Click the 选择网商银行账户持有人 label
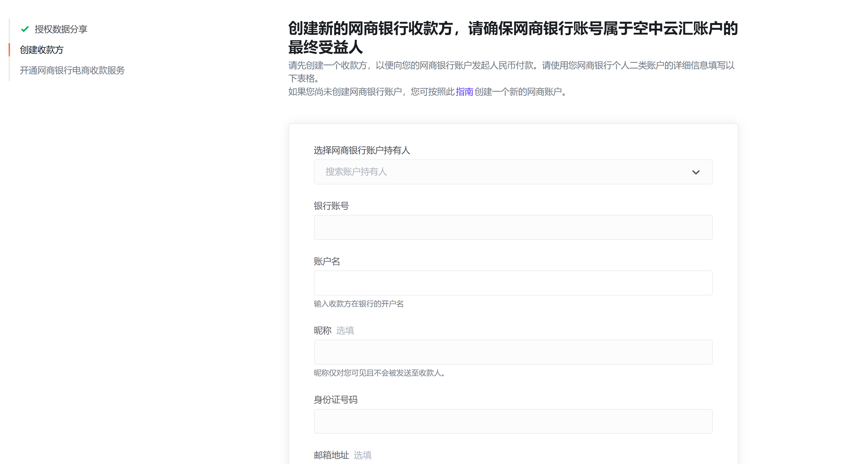This screenshot has width=868, height=464. [362, 150]
